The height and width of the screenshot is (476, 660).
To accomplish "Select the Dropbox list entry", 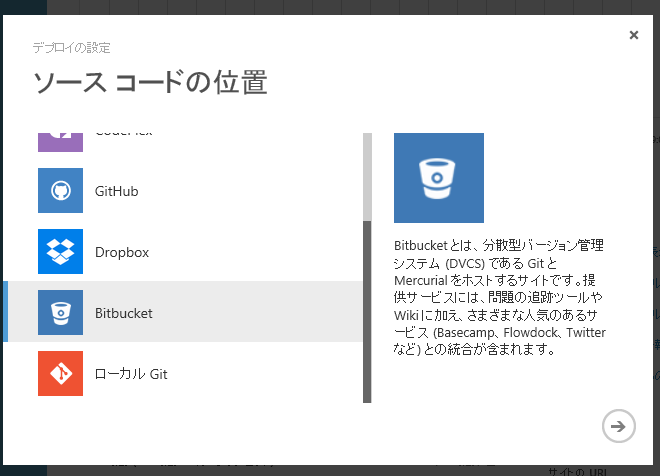I will 122,252.
